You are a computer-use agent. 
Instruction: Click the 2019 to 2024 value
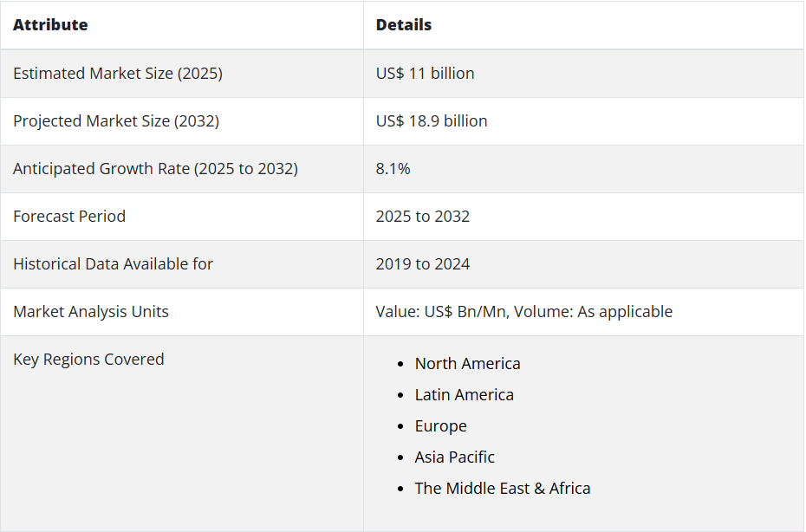(423, 264)
